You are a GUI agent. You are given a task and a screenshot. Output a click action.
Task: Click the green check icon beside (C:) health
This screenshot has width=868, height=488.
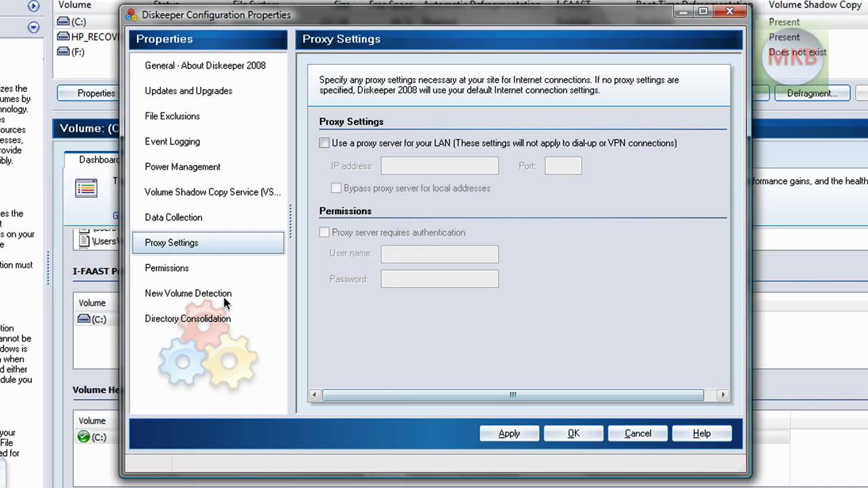pyautogui.click(x=83, y=437)
